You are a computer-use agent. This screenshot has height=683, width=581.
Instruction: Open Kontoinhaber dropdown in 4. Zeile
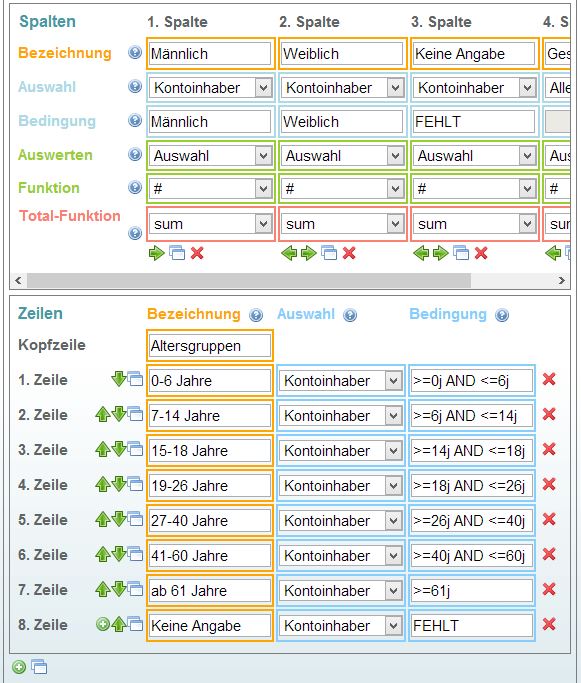[341, 486]
